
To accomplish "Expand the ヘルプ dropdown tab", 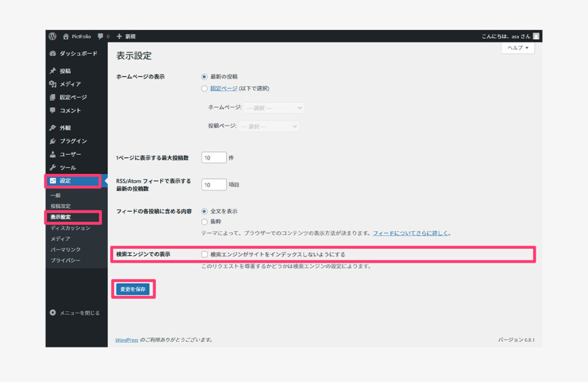I will coord(517,48).
